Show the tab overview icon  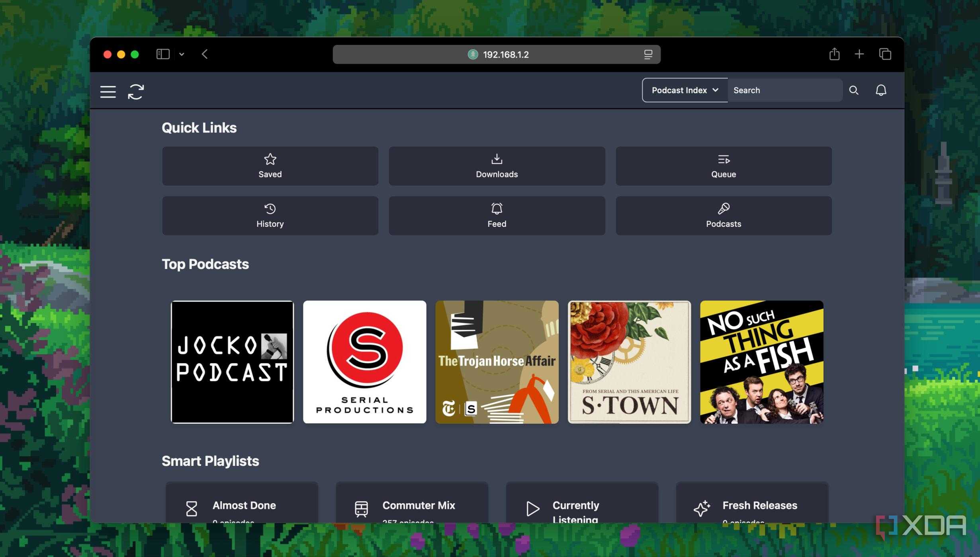(885, 54)
